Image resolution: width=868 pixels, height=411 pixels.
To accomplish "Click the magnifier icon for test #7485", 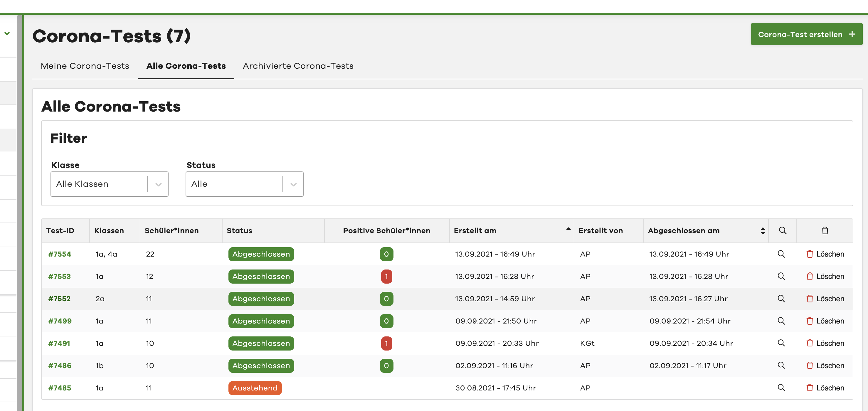I will click(x=781, y=388).
